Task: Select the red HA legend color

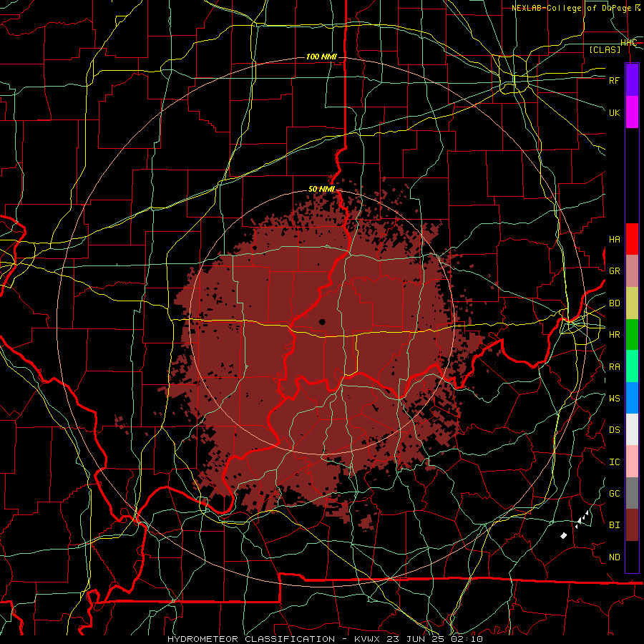Action: point(632,239)
